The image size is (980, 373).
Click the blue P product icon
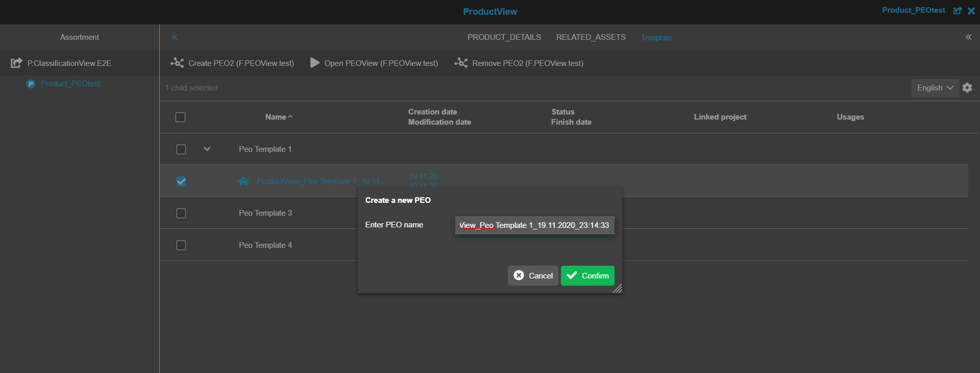(31, 84)
